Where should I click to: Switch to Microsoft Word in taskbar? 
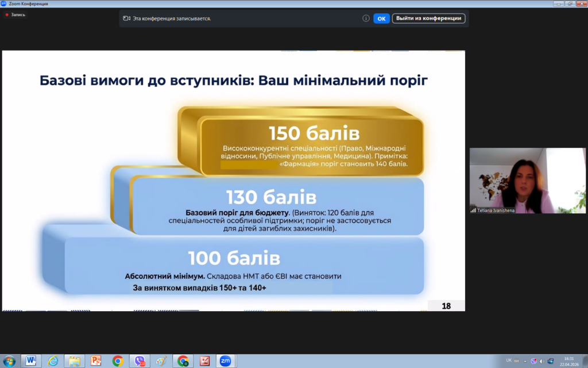pos(31,361)
